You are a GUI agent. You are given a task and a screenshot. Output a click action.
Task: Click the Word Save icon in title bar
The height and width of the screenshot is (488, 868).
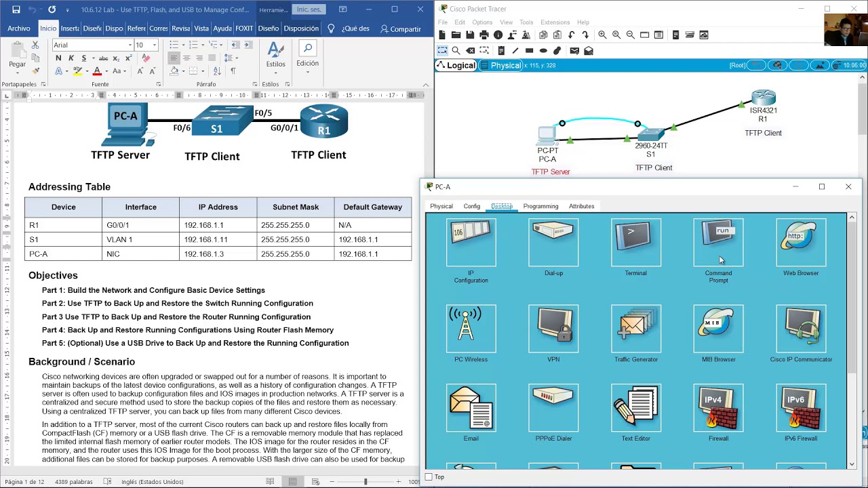(x=16, y=9)
